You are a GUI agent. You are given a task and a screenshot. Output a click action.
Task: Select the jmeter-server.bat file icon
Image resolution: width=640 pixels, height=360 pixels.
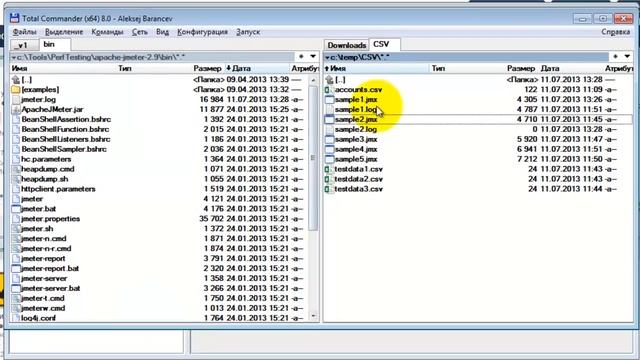(16, 288)
